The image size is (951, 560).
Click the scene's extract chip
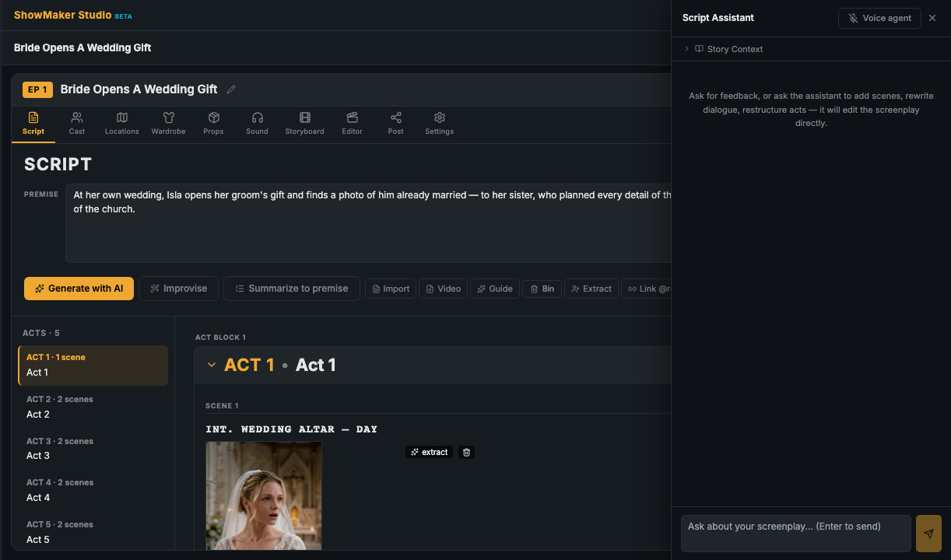430,452
